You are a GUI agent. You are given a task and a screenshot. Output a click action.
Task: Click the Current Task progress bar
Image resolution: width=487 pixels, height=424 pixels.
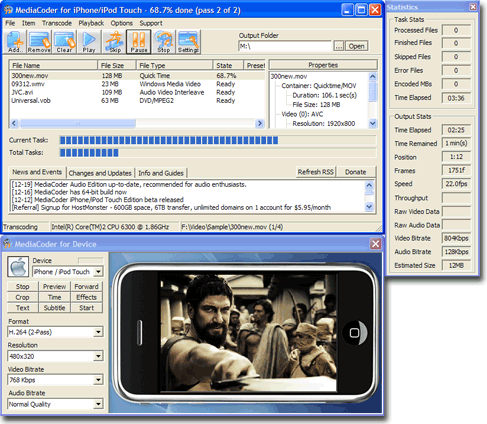[x=218, y=140]
